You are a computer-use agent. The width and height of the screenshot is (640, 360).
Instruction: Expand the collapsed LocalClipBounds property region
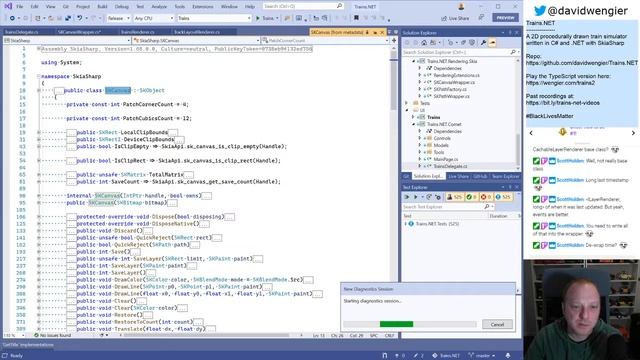tap(39, 132)
